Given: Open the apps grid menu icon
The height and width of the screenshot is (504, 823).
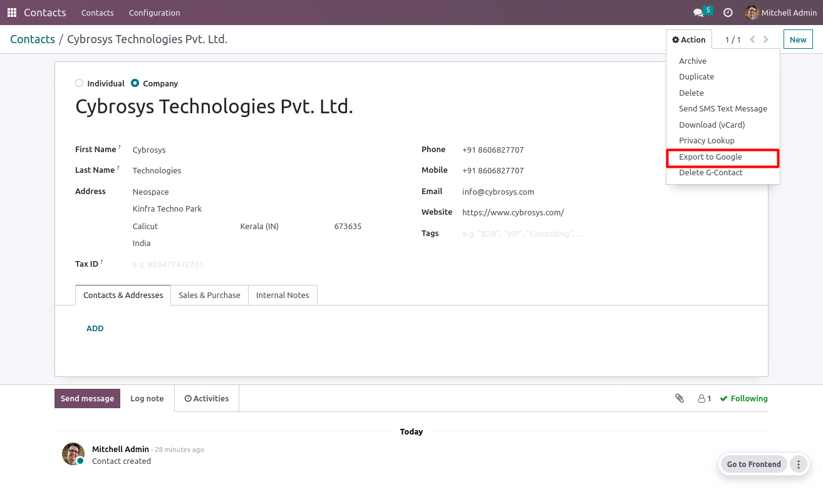Looking at the screenshot, I should click(12, 13).
